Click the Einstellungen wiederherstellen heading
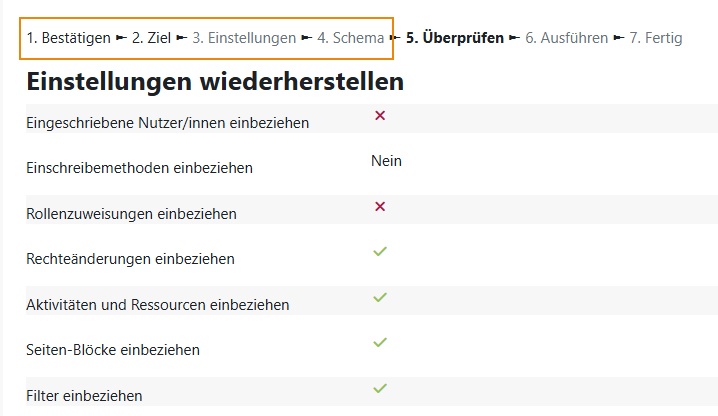 click(215, 82)
